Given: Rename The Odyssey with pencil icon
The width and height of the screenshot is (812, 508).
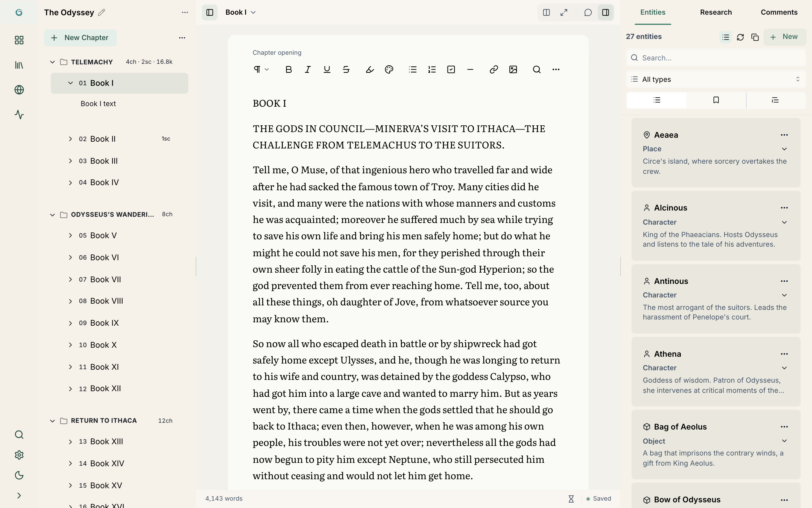Looking at the screenshot, I should click(102, 12).
